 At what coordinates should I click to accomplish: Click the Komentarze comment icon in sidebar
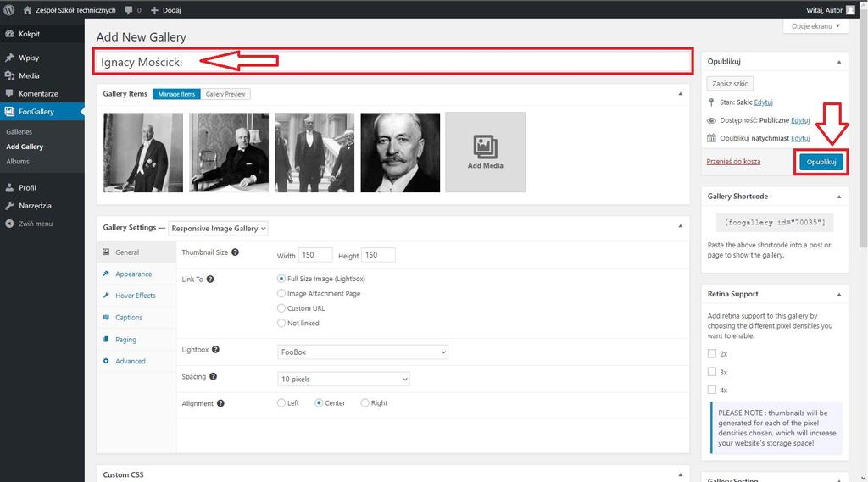9,93
